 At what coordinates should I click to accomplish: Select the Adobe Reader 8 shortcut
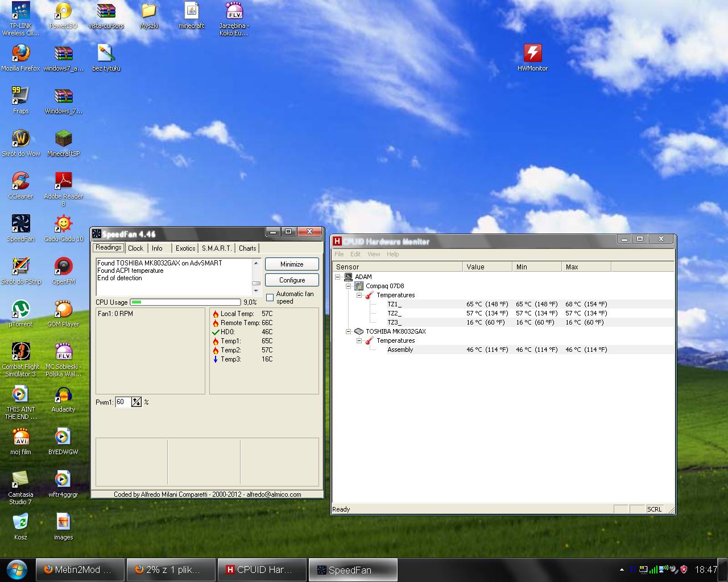[x=63, y=189]
